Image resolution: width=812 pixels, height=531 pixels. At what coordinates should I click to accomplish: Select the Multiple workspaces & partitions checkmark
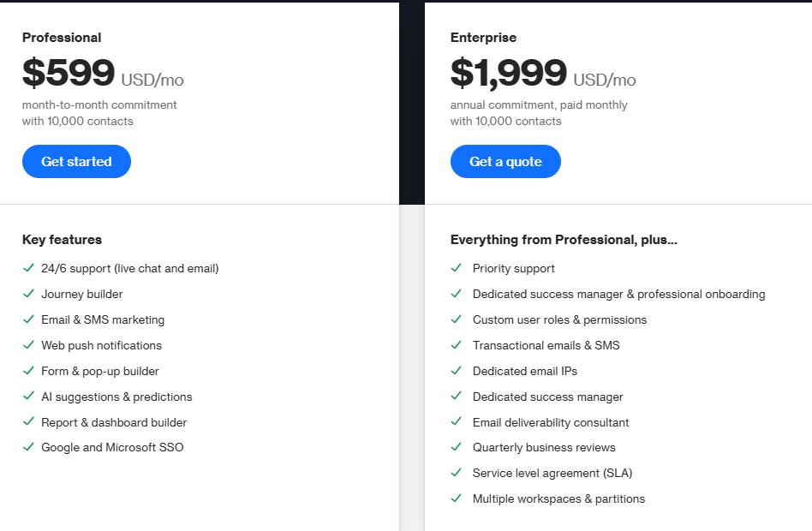click(457, 498)
